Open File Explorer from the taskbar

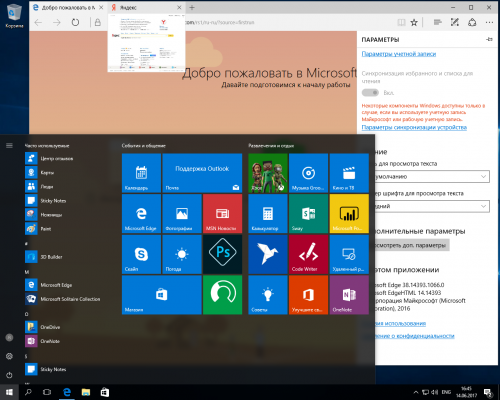point(86,392)
